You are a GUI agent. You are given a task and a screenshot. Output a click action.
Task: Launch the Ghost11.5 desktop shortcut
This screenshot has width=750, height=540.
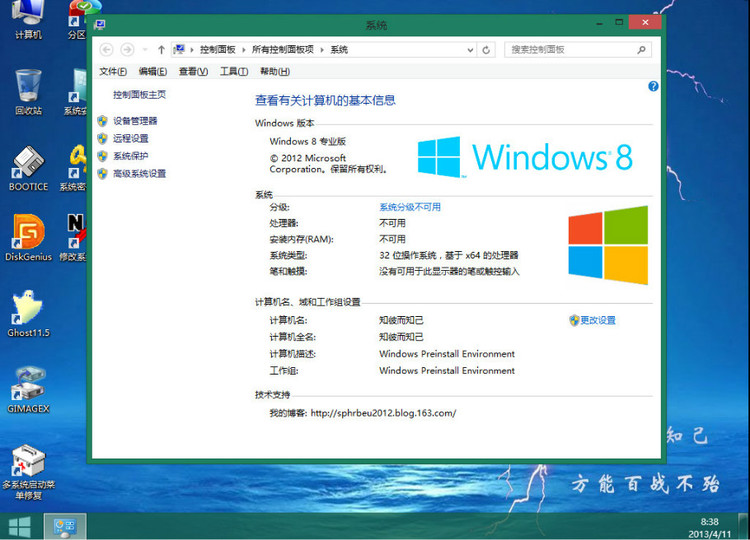tap(28, 313)
